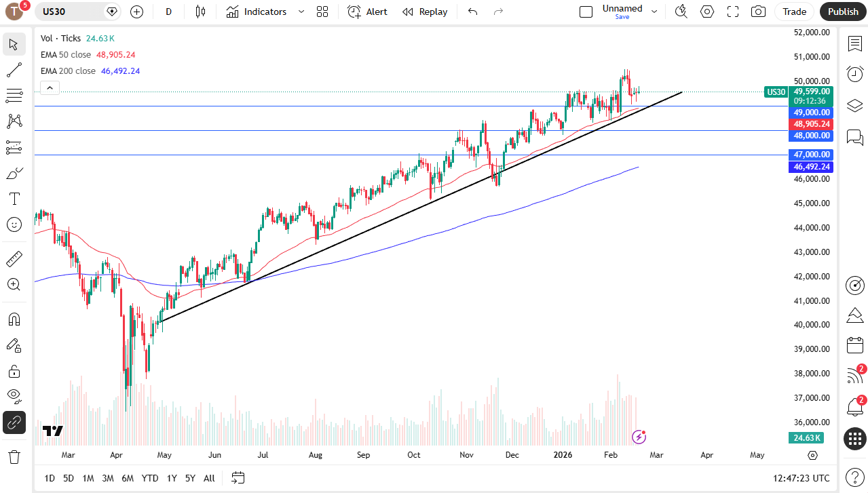Open the economic calendar panel

pyautogui.click(x=854, y=345)
